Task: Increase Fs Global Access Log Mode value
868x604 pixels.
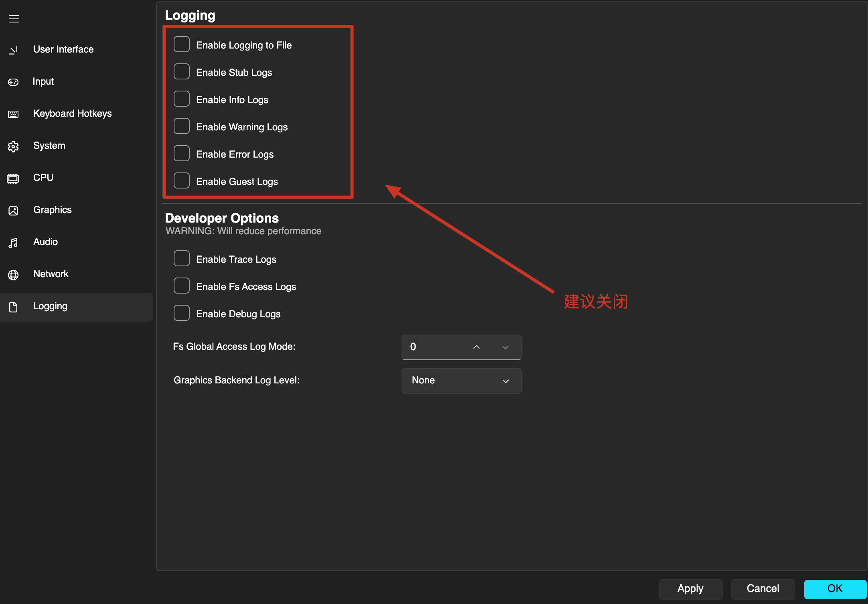Action: (x=477, y=347)
